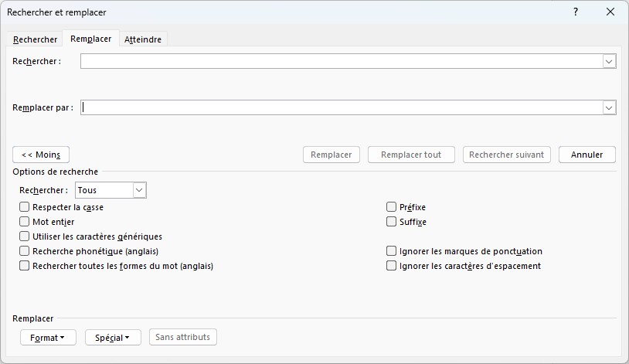629x364 pixels.
Task: Enable Recherche phonétique (anglais) checkbox
Action: (25, 251)
